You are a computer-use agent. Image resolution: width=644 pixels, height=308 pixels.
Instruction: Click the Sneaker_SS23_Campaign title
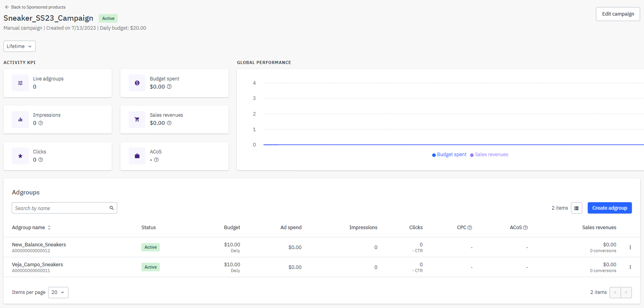point(48,18)
